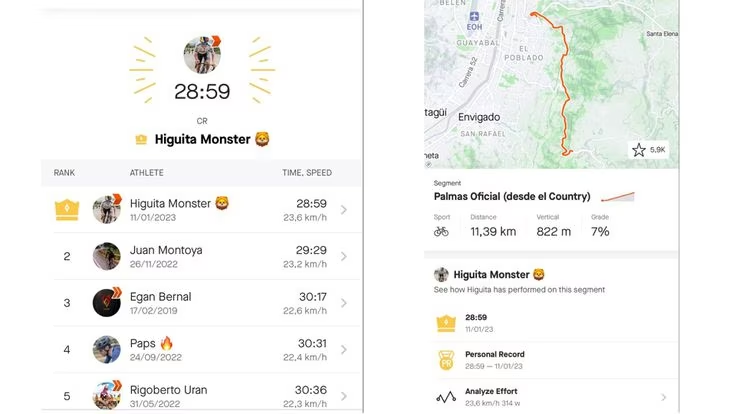Click the Palmas Oficial segment title
Screen dimensions: 736x414
coord(512,197)
